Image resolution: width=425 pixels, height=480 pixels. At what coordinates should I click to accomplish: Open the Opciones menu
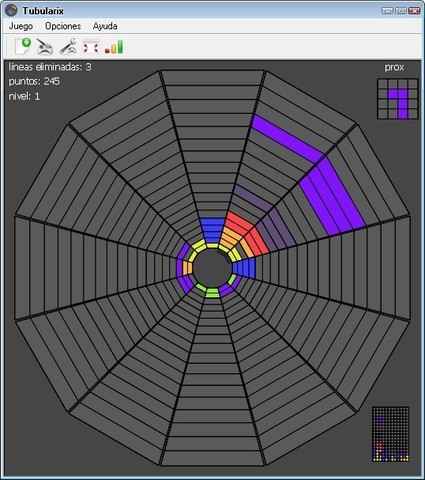pyautogui.click(x=63, y=26)
